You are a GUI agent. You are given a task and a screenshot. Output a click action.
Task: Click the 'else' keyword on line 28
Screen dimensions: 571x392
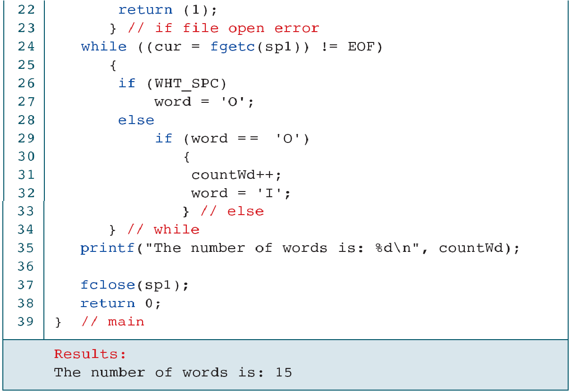[x=136, y=120]
